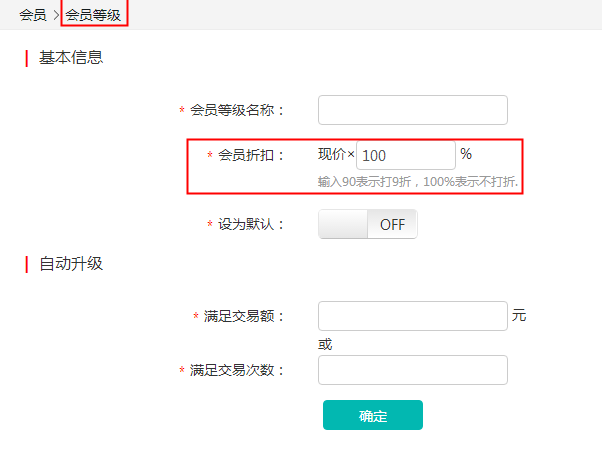Click the OFF label of the default switch
Image resolution: width=602 pixels, height=461 pixels.
click(x=392, y=224)
